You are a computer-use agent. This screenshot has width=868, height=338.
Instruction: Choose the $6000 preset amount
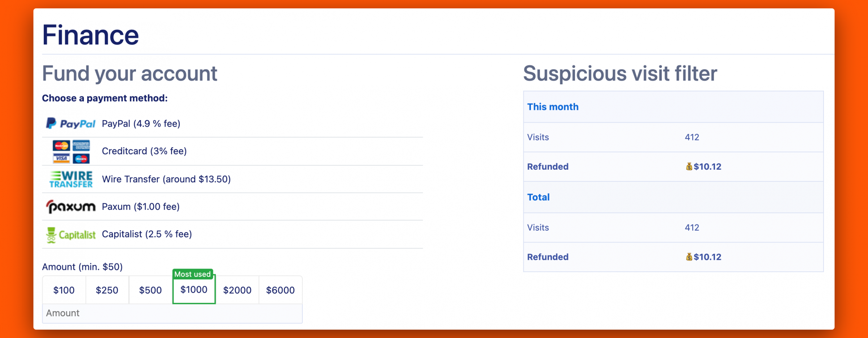click(280, 290)
